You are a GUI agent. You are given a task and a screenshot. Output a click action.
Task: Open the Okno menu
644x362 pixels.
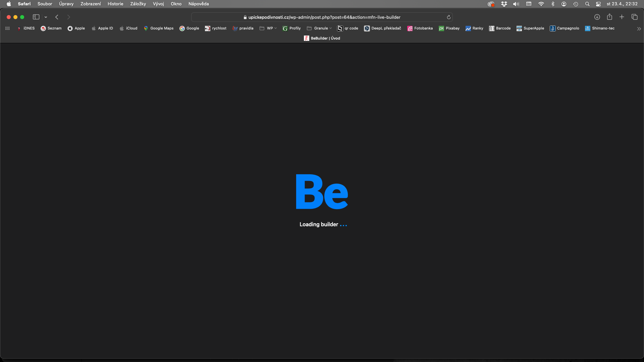[176, 4]
